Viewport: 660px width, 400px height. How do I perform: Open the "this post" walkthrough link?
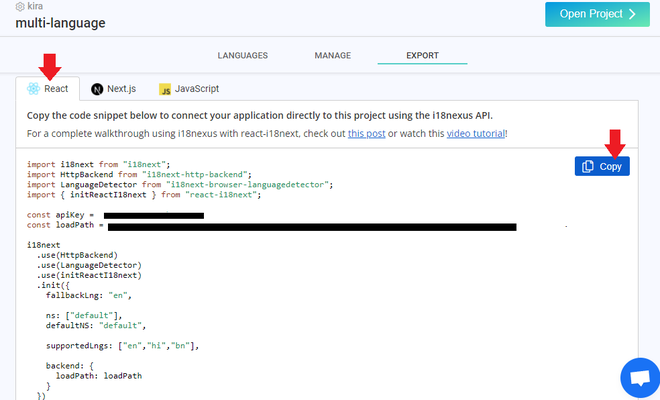coord(366,133)
